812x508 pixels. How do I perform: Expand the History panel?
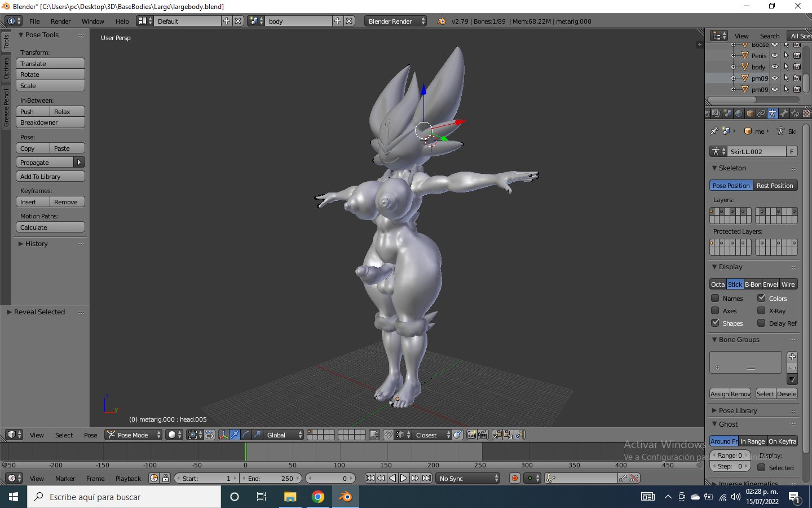(x=36, y=244)
